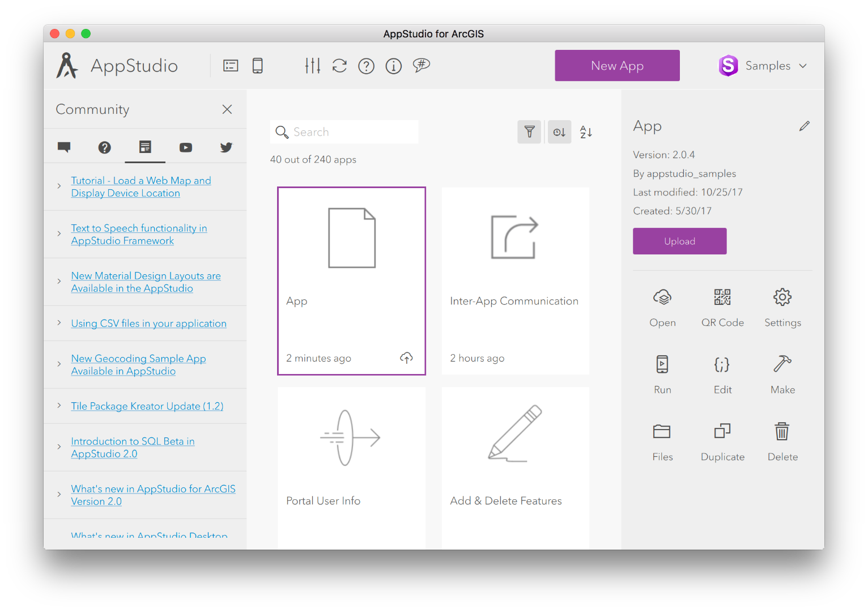Open What's new in AppStudio Version 2.0 link
This screenshot has height=612, width=868.
pyautogui.click(x=153, y=495)
